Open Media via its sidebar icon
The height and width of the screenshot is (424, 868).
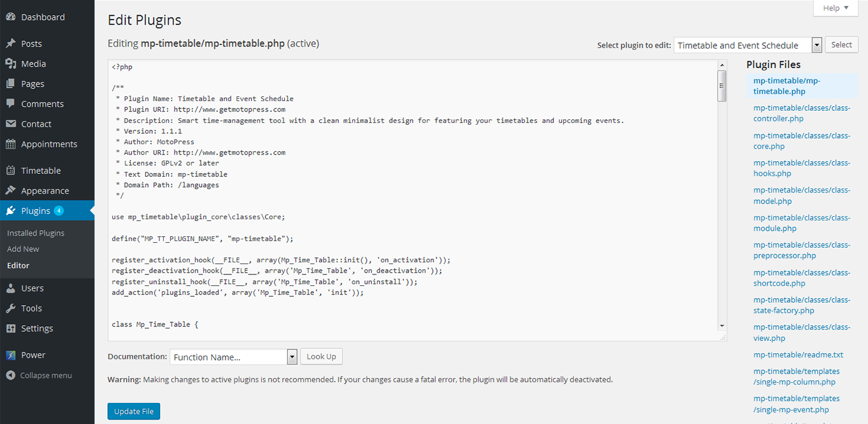pyautogui.click(x=10, y=64)
